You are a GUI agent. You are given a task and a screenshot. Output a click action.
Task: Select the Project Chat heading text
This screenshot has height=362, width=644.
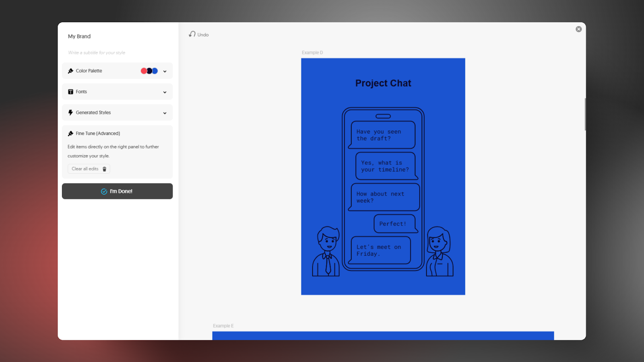pos(383,83)
